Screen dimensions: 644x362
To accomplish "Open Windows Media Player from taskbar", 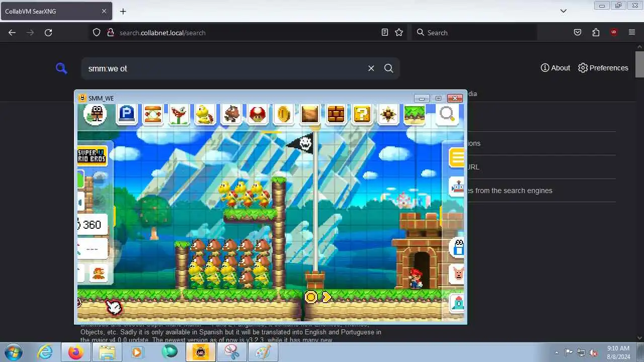I will tap(138, 352).
